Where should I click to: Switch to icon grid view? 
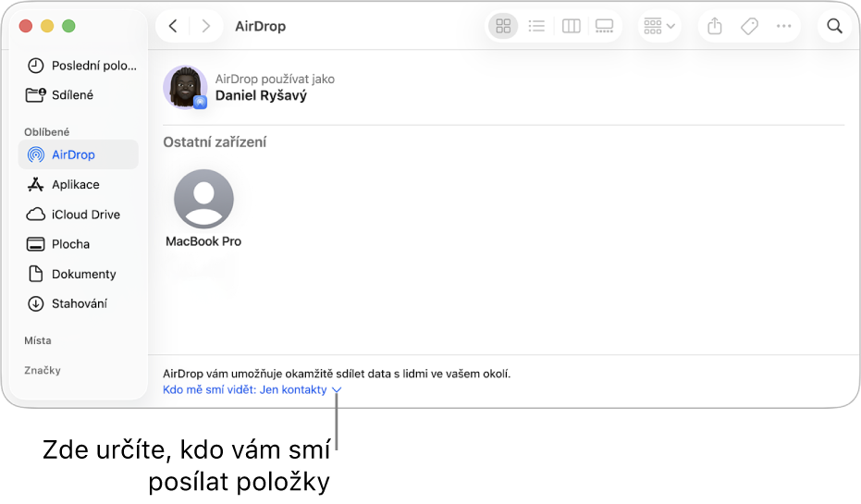point(503,26)
